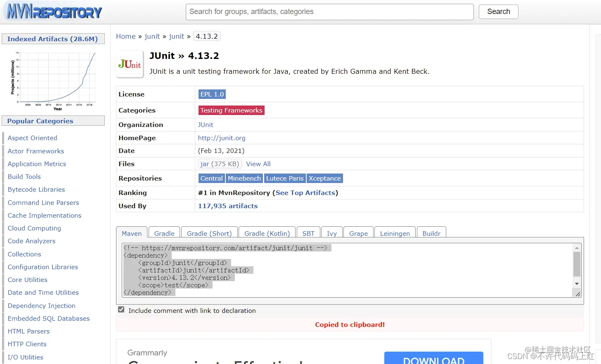The width and height of the screenshot is (601, 364).
Task: Open Popular Categories heading link
Action: point(40,121)
